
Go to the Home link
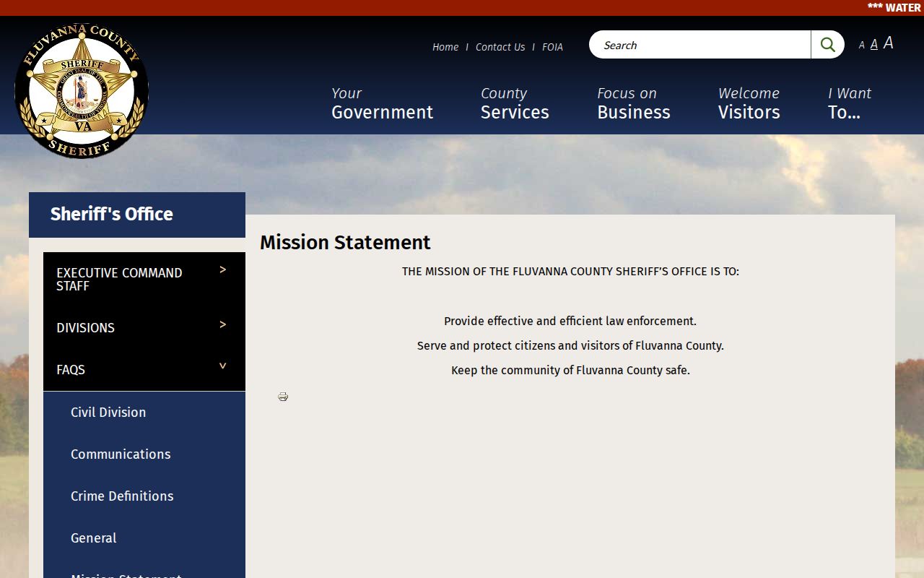(445, 47)
